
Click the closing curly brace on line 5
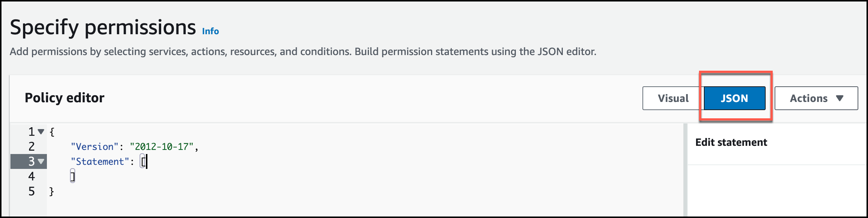click(x=52, y=191)
